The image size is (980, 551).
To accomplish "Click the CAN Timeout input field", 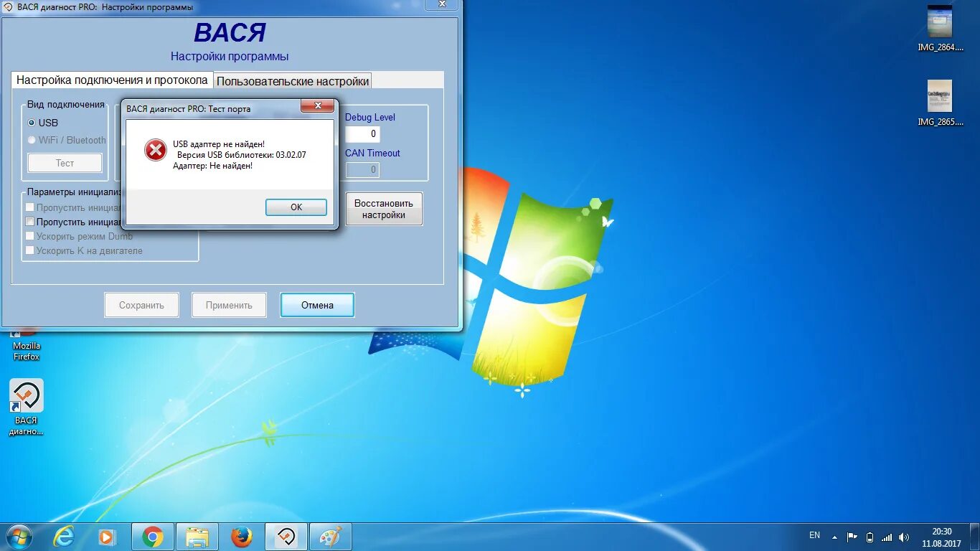I will coord(363,169).
